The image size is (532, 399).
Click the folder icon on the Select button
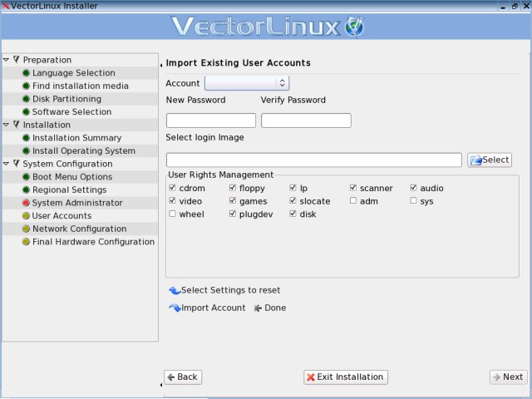(476, 160)
